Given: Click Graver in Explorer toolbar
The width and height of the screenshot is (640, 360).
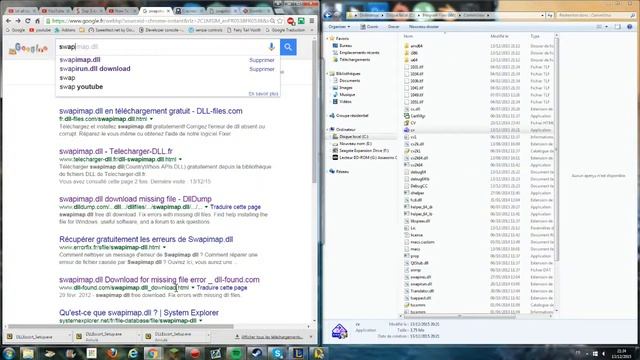Looking at the screenshot, I should click(x=393, y=27).
